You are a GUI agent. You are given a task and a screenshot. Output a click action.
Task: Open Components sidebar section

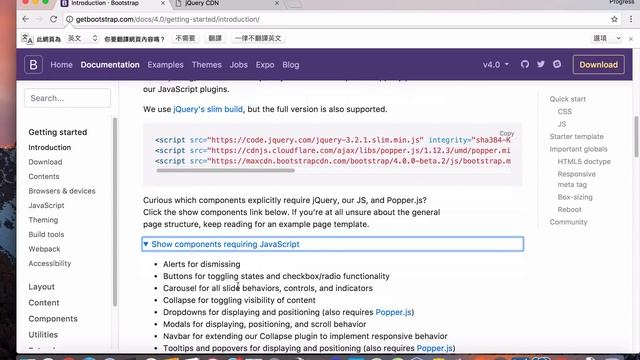[x=53, y=318]
